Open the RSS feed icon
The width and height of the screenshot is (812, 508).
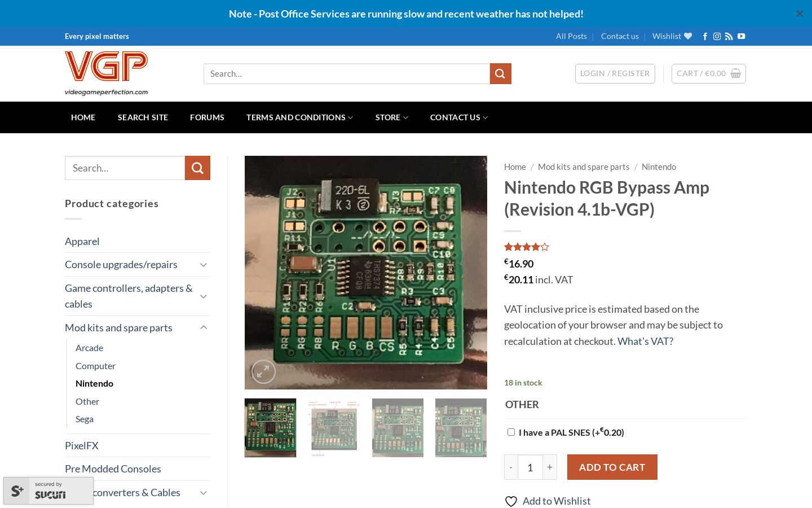tap(729, 36)
